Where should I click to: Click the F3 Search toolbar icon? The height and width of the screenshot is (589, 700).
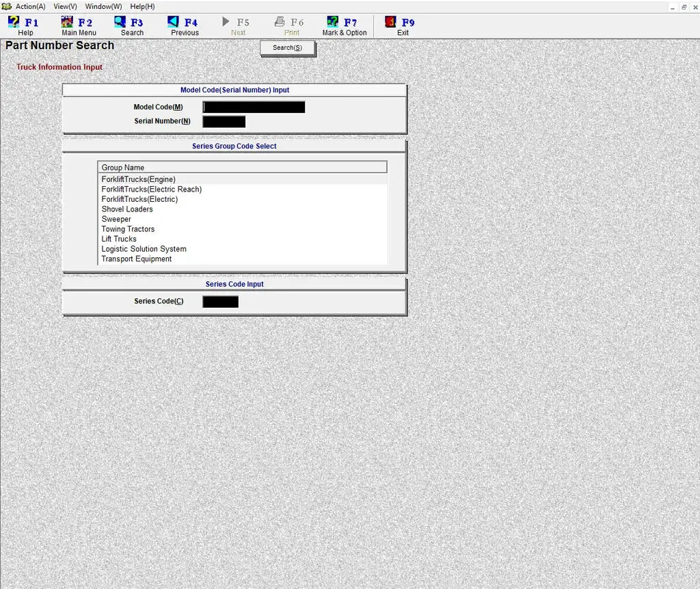click(120, 22)
